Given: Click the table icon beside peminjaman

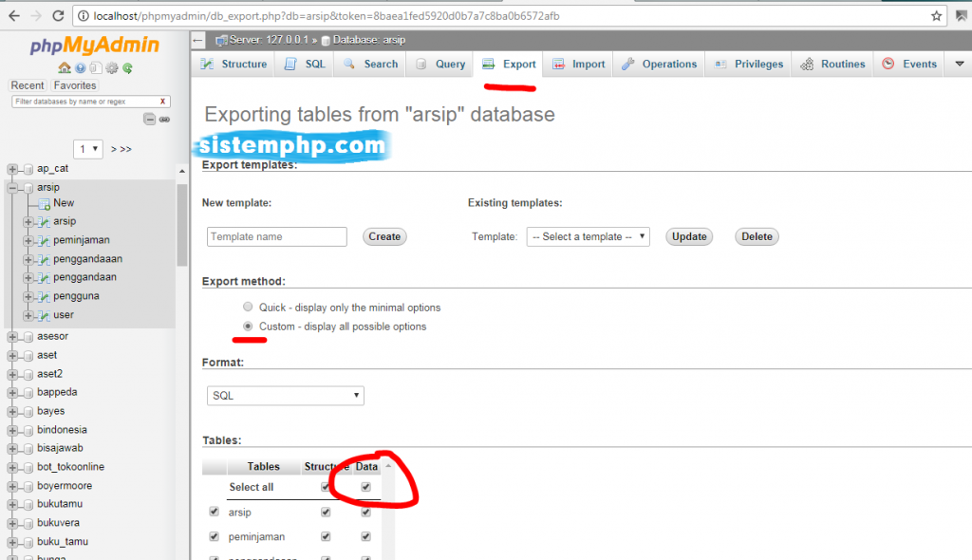Looking at the screenshot, I should (x=44, y=241).
